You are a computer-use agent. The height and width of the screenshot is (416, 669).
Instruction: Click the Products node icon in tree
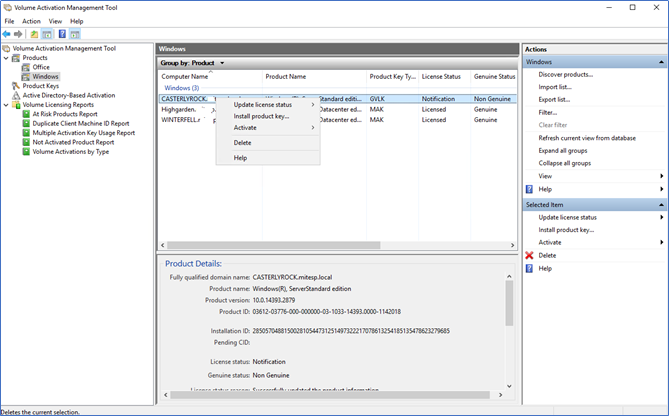point(16,58)
